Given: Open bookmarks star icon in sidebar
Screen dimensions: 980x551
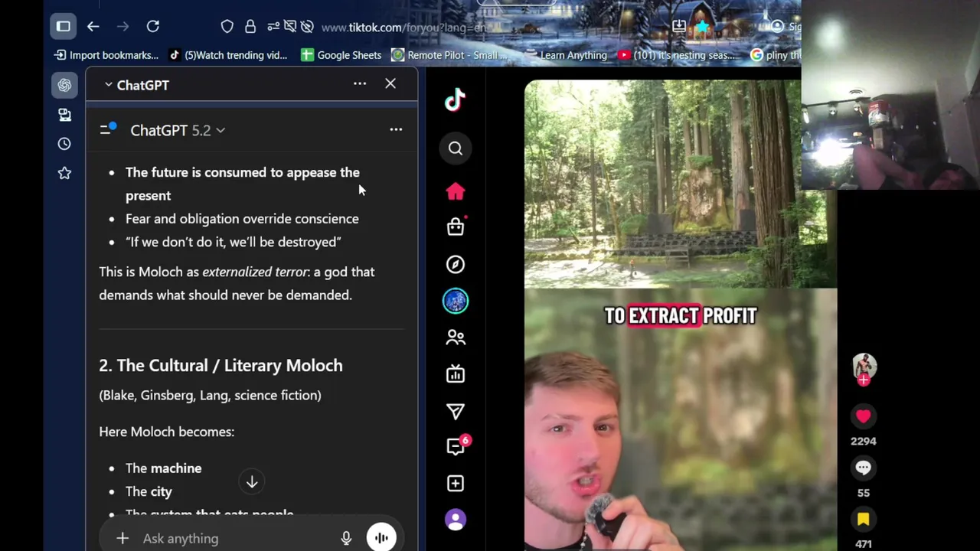Looking at the screenshot, I should click(x=64, y=173).
